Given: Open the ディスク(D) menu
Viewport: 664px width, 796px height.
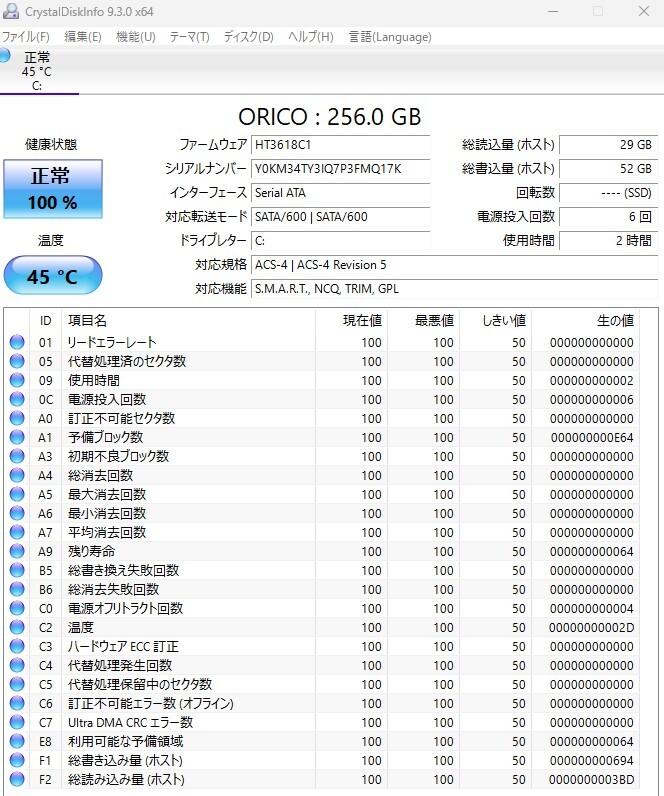Looking at the screenshot, I should tap(249, 37).
